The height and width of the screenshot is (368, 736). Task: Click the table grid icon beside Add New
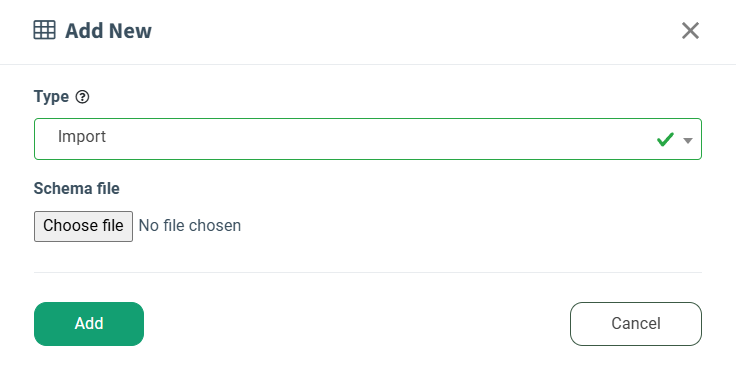pyautogui.click(x=45, y=31)
